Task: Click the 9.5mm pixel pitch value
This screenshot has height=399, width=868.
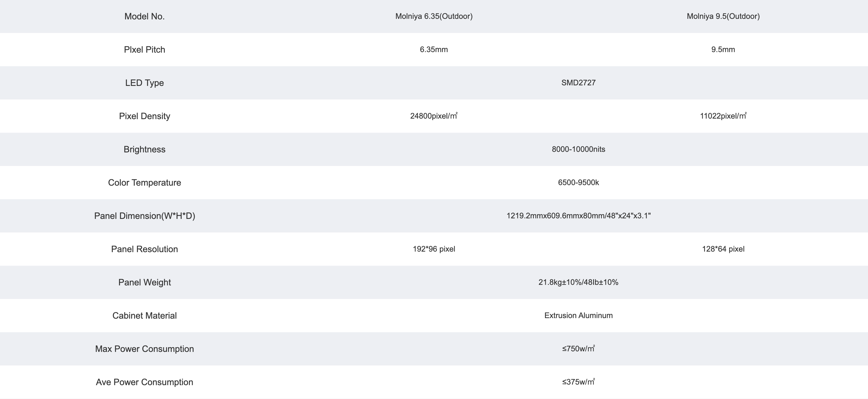Action: [x=723, y=50]
